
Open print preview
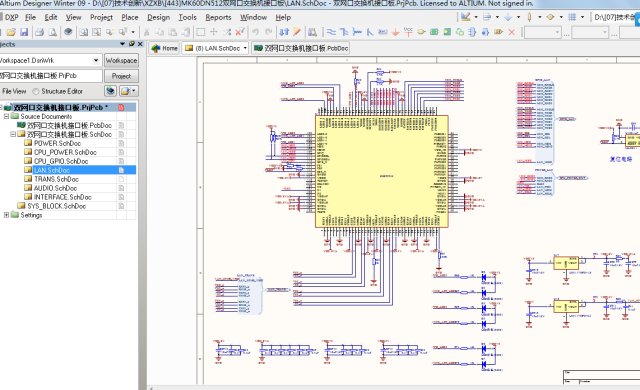pyautogui.click(x=53, y=32)
